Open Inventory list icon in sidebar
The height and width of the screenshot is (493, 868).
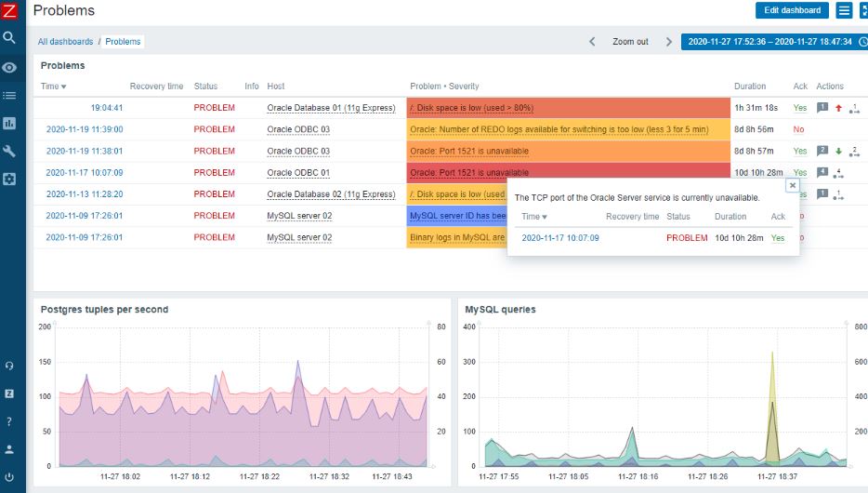pyautogui.click(x=9, y=95)
